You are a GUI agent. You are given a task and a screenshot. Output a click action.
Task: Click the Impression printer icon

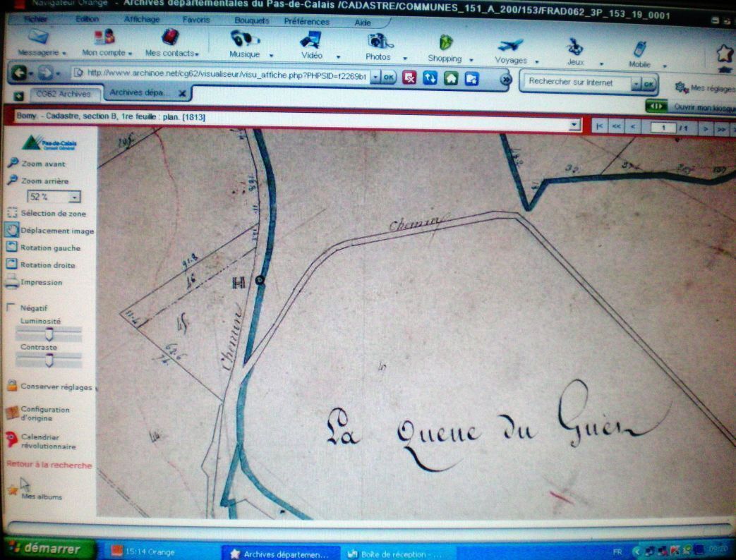click(x=11, y=282)
